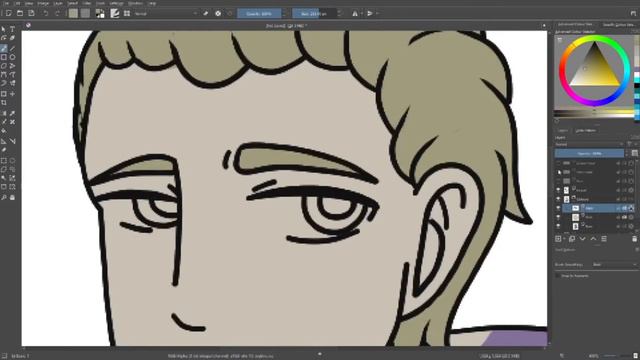640x360 pixels.
Task: Select the Line tool
Action: point(12,49)
